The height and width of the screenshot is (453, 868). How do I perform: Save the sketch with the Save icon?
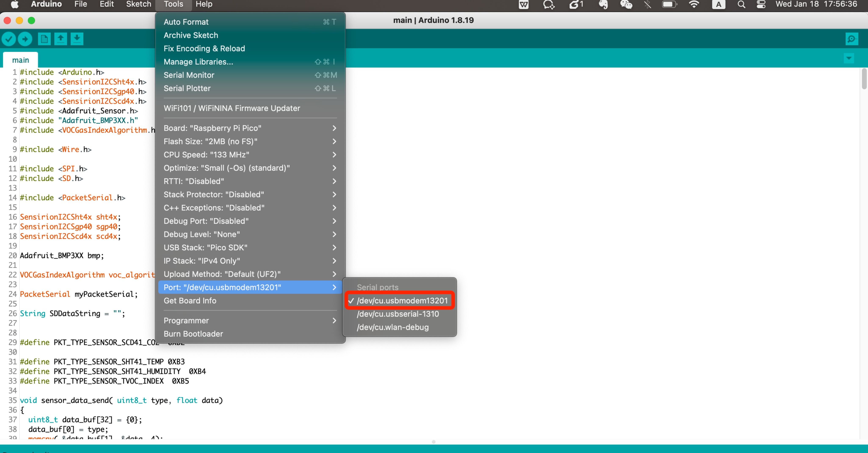pyautogui.click(x=77, y=39)
